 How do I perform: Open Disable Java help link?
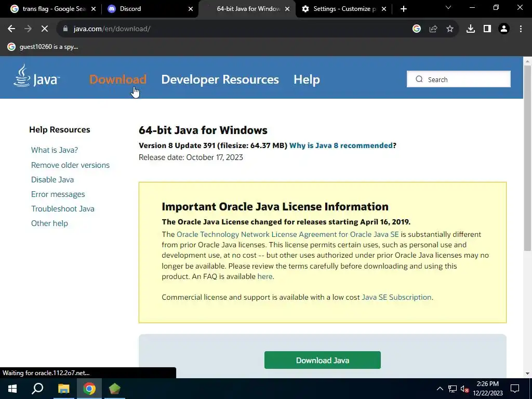52,179
